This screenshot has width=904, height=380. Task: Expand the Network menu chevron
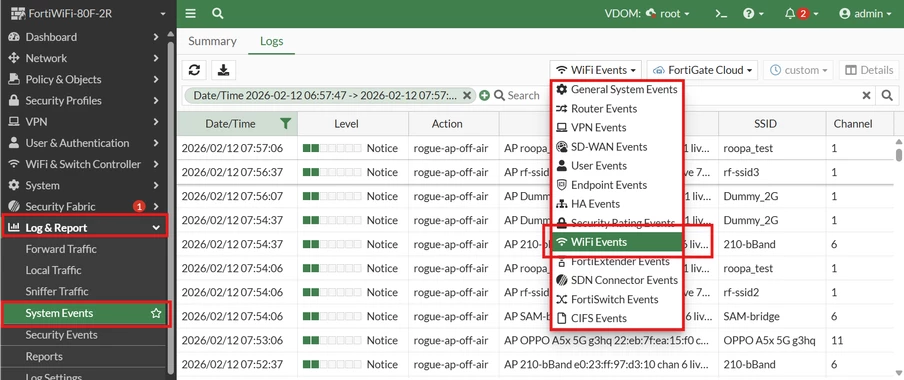tap(156, 58)
